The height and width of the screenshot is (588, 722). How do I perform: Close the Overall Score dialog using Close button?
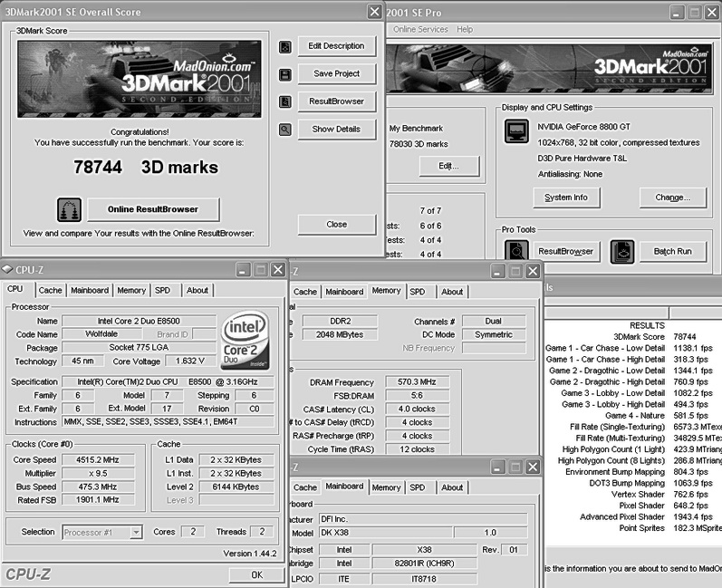pos(337,225)
